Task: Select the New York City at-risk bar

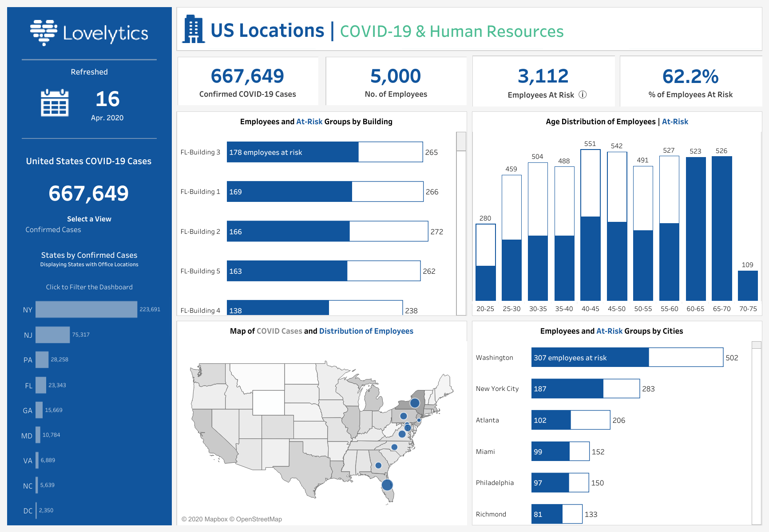Action: tap(567, 389)
